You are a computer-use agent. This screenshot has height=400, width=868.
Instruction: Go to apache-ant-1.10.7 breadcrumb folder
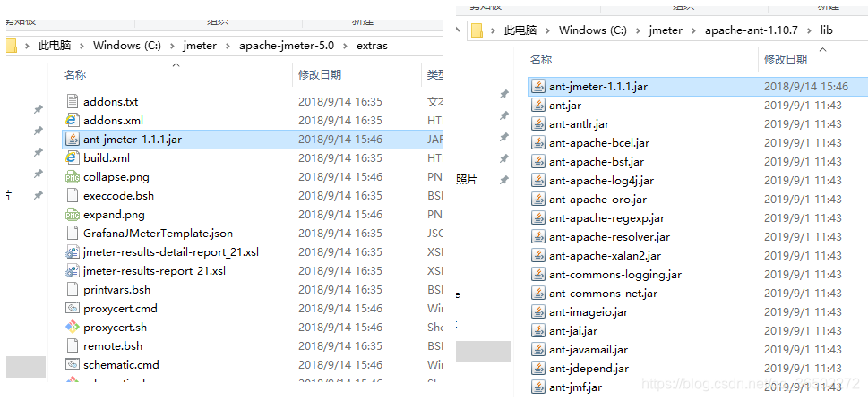point(752,30)
